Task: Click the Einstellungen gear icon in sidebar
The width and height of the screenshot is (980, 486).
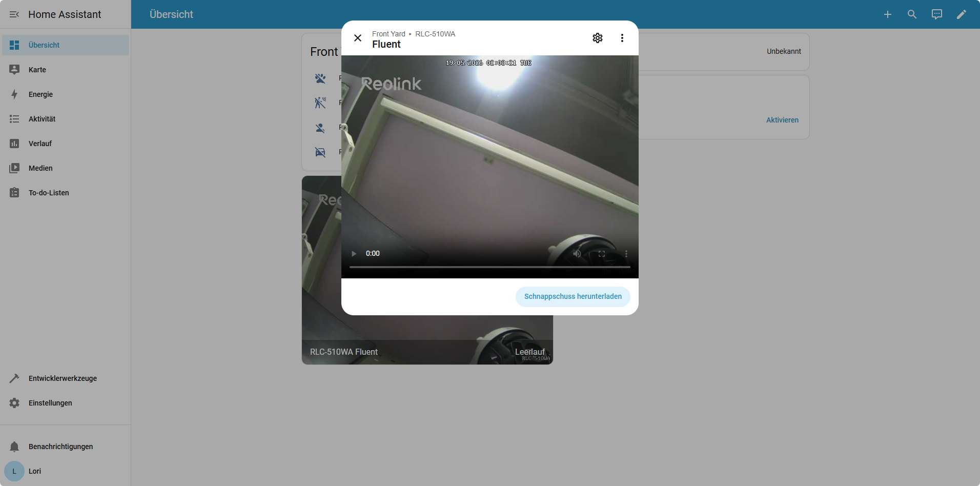Action: tap(14, 403)
